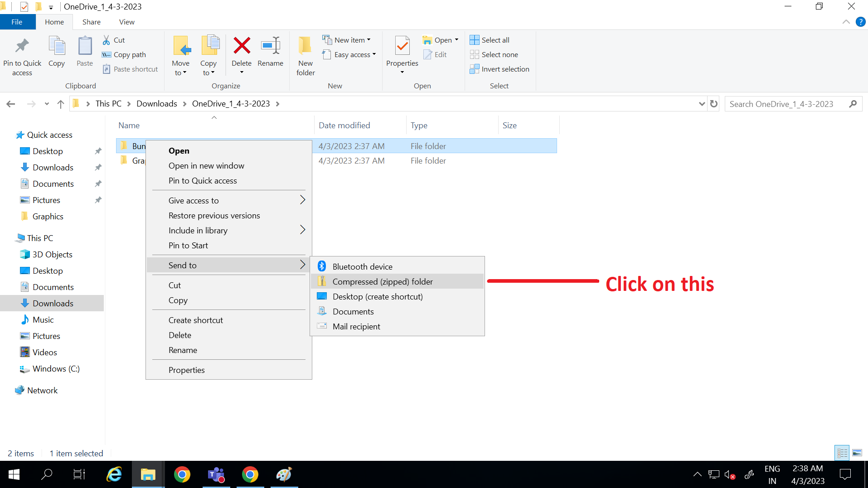This screenshot has width=868, height=488.
Task: Switch to the View tab
Action: pyautogui.click(x=126, y=22)
